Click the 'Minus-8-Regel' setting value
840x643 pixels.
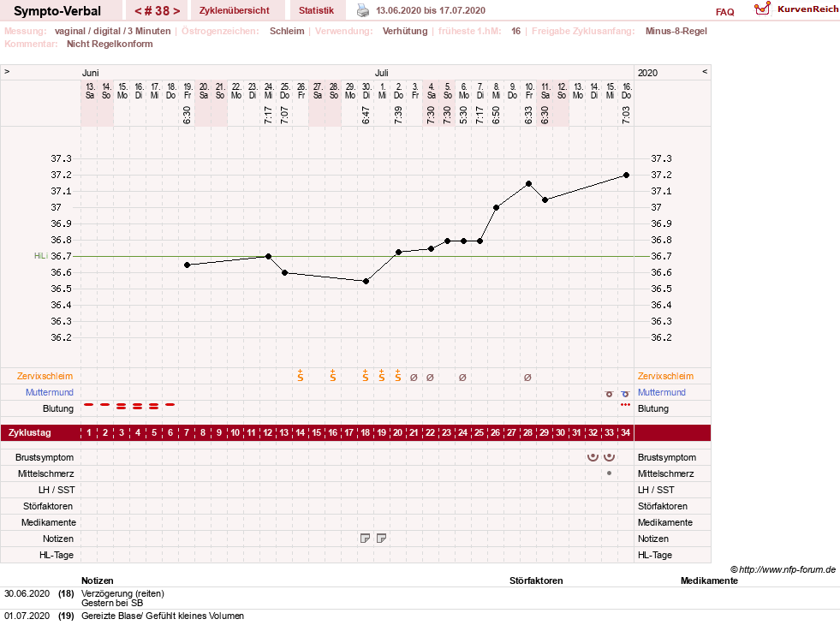click(676, 31)
